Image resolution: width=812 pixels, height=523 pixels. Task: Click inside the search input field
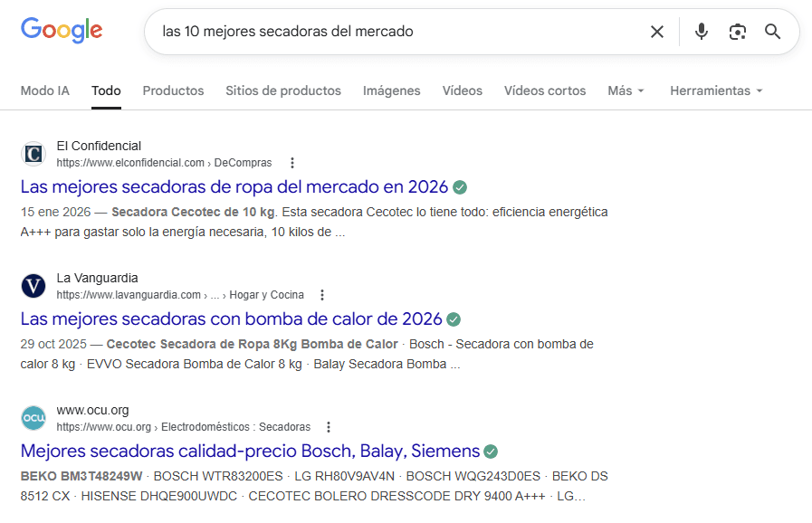pos(389,31)
